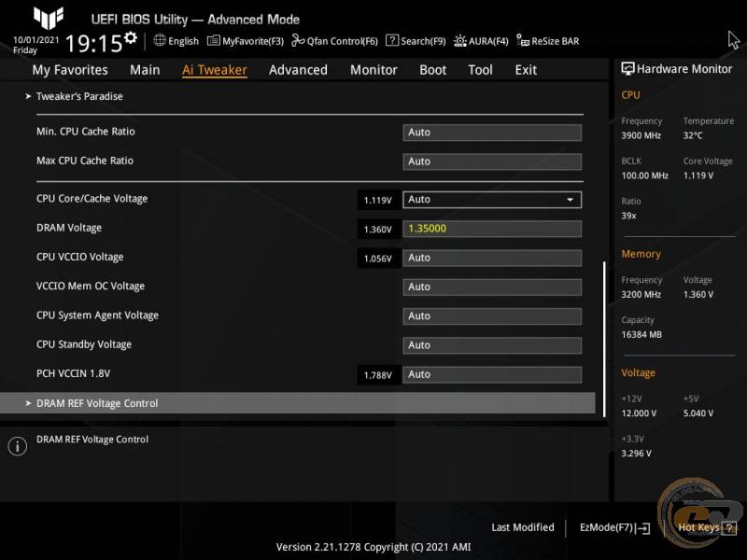747x560 pixels.
Task: Click CPU temperature value 32°C
Action: click(693, 135)
